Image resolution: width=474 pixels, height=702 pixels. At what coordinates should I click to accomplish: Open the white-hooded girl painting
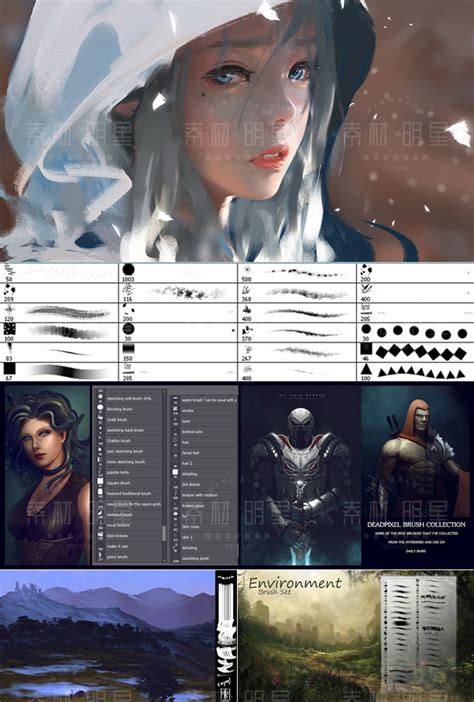(237, 131)
